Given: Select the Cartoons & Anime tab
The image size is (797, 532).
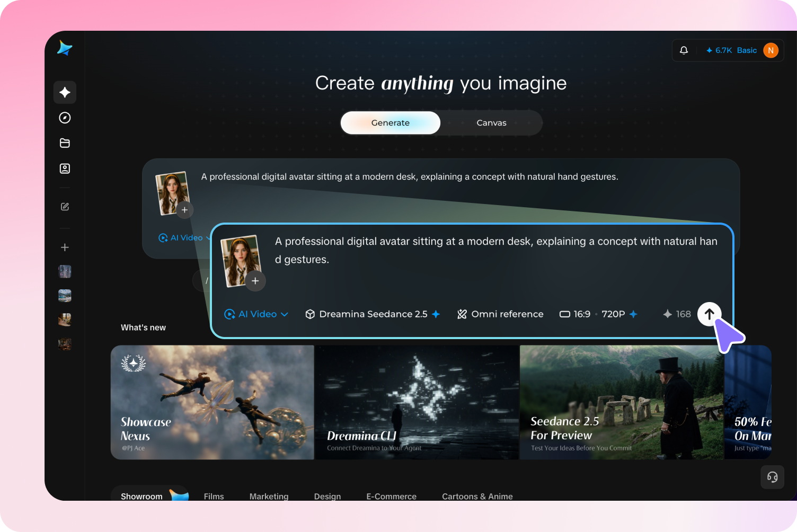Looking at the screenshot, I should 477,496.
